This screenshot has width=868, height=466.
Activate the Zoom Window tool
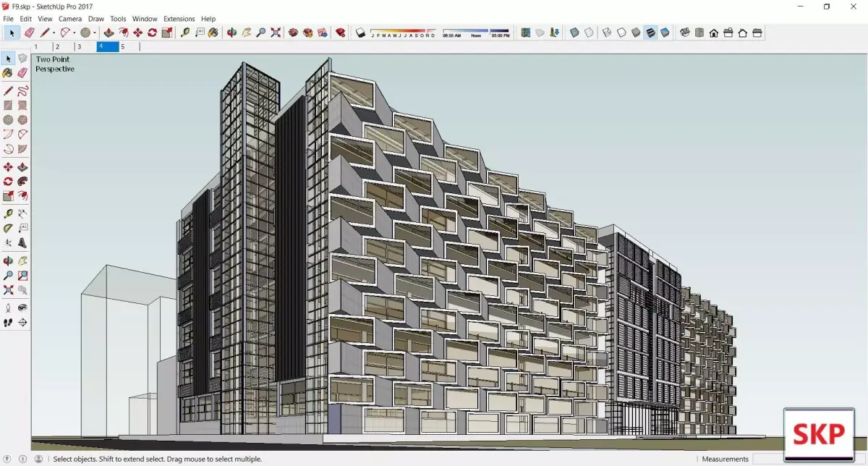22,275
